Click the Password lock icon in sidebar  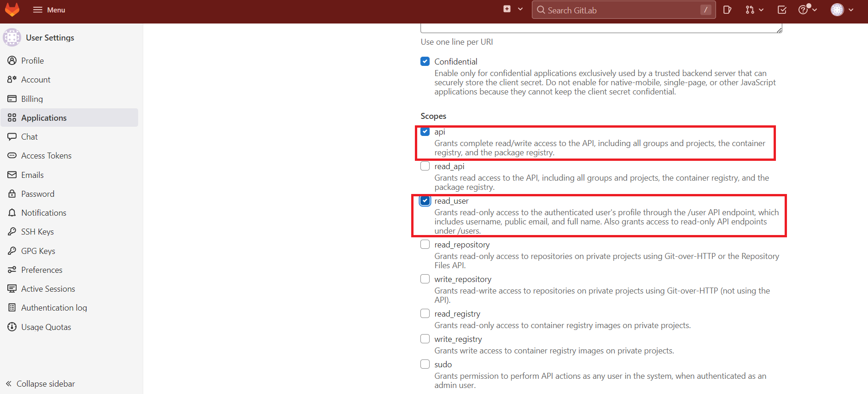(x=12, y=194)
